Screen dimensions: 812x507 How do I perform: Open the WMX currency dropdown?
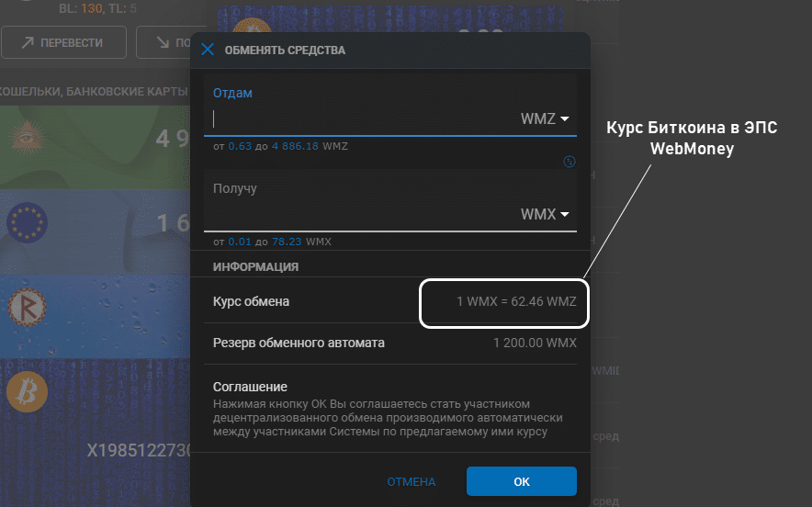coord(545,215)
